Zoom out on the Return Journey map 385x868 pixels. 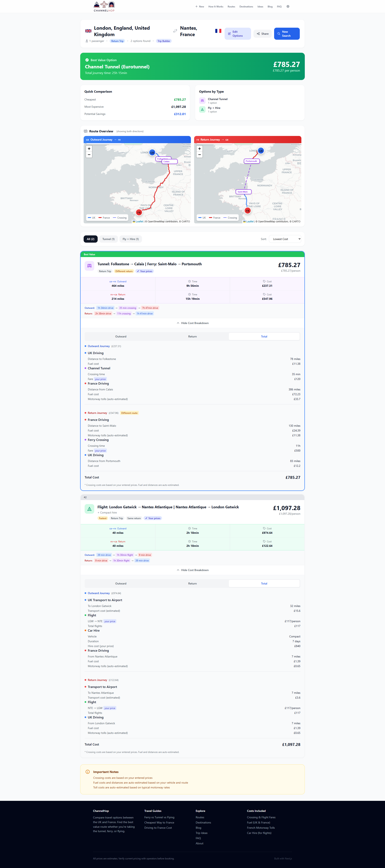pos(199,155)
